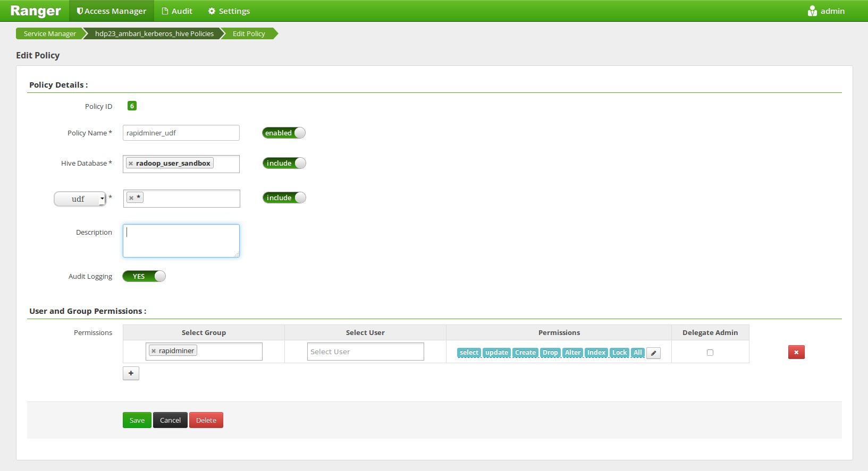Click the admin user icon

coord(812,11)
